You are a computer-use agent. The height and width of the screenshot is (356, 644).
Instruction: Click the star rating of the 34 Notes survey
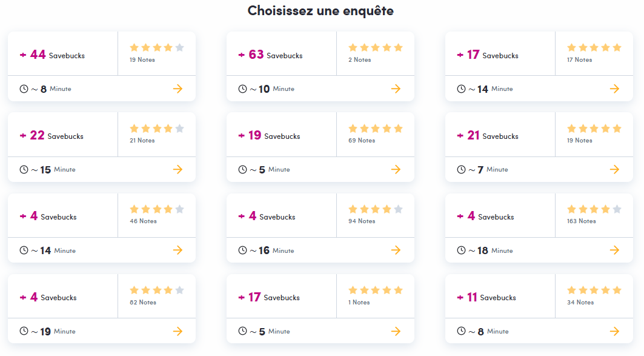coord(594,289)
